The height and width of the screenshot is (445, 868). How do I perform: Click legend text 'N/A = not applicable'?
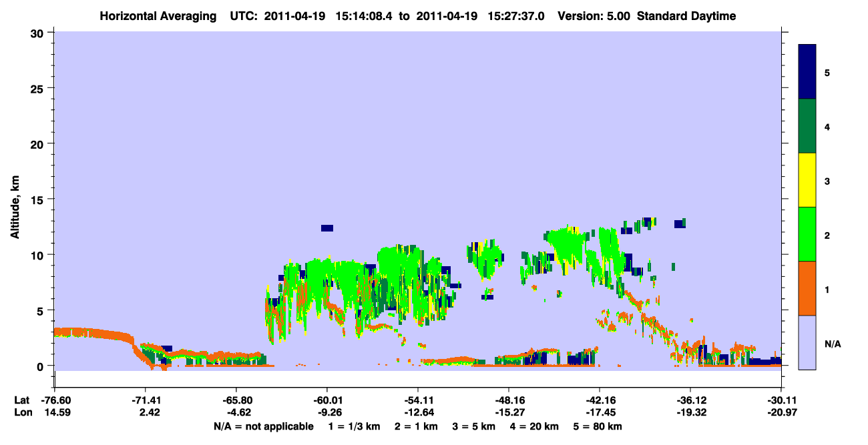(x=263, y=426)
